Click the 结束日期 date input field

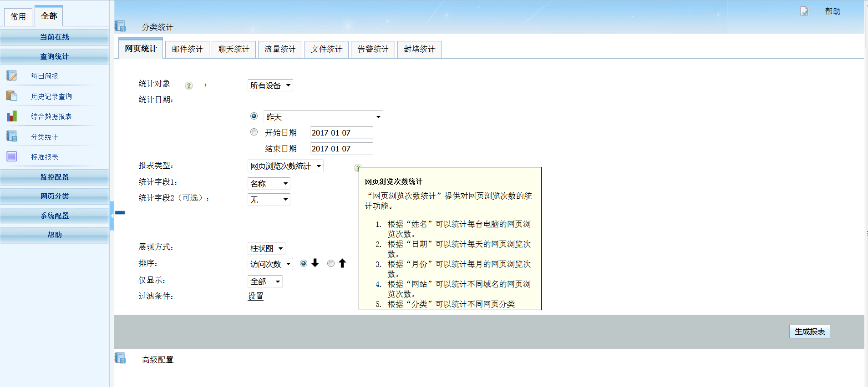point(341,149)
